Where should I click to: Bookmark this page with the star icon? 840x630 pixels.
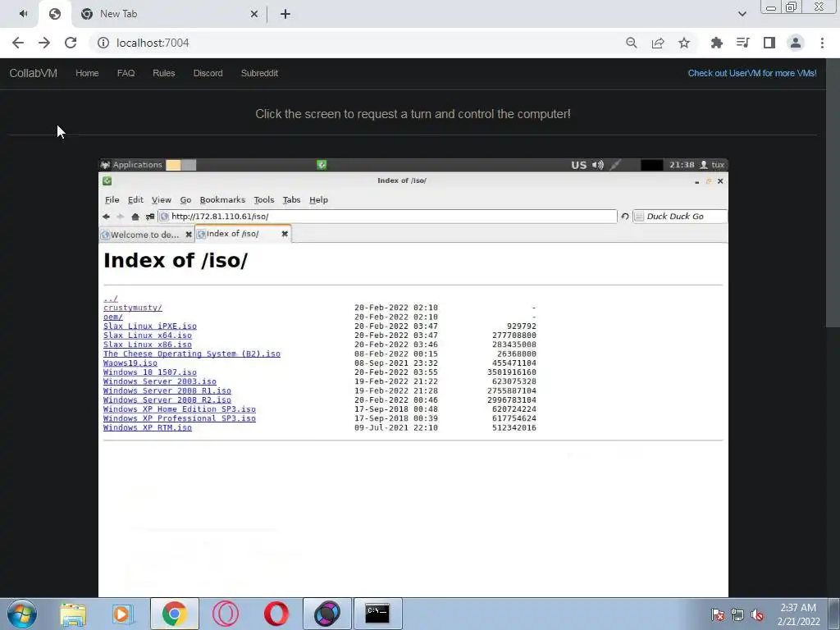point(684,43)
